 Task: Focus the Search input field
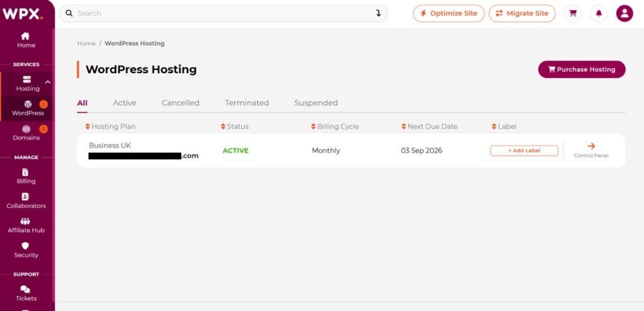click(223, 13)
